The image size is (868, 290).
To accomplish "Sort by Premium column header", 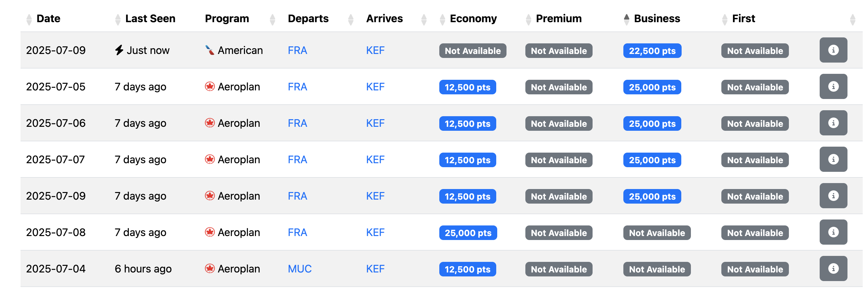I will [x=558, y=19].
